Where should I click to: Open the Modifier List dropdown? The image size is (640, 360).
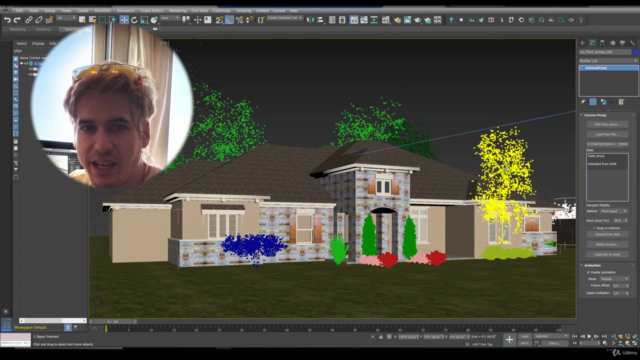coord(609,61)
